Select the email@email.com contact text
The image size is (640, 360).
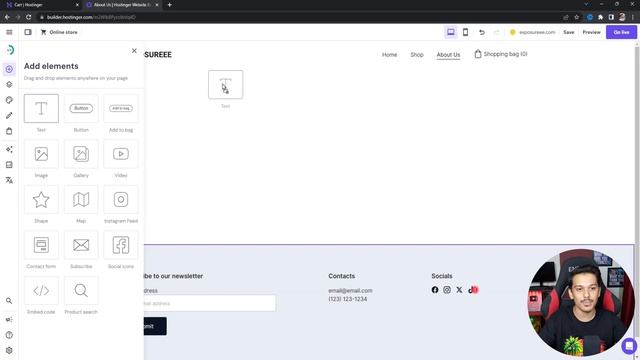350,291
